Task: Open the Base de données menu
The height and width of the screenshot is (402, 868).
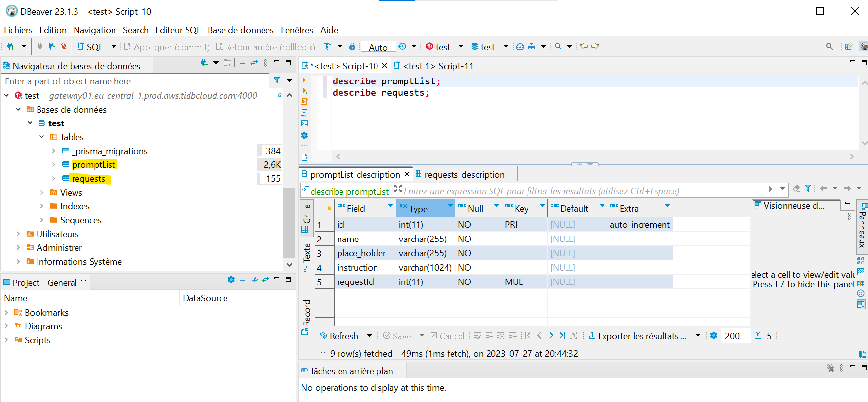Action: tap(241, 30)
